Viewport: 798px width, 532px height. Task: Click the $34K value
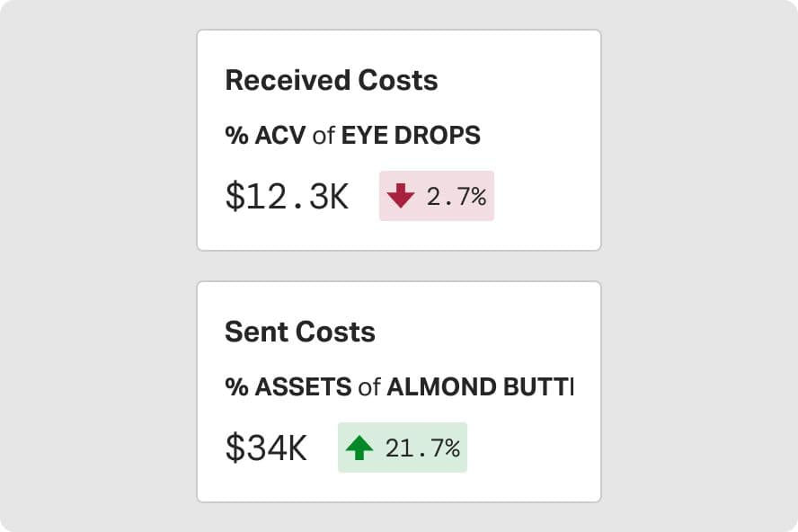(x=266, y=448)
